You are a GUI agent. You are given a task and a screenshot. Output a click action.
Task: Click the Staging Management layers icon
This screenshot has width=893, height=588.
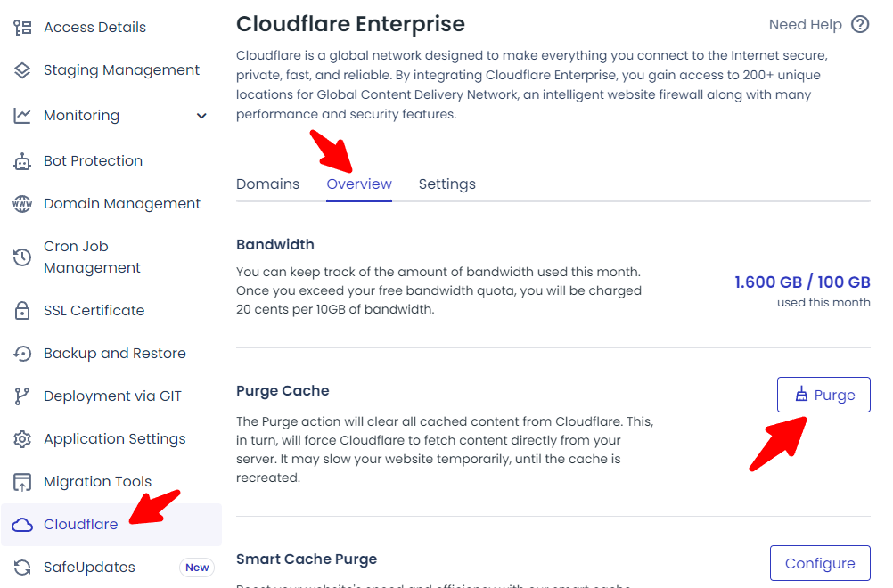pyautogui.click(x=22, y=70)
